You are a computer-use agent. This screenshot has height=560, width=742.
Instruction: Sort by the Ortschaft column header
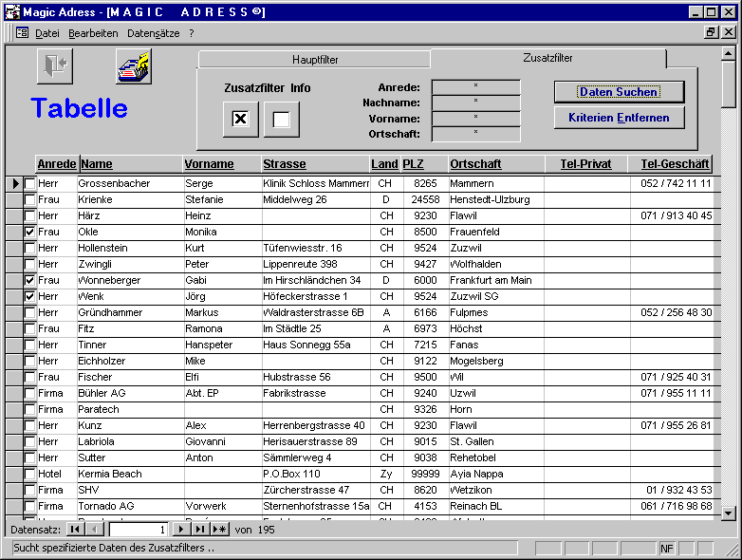tap(475, 164)
